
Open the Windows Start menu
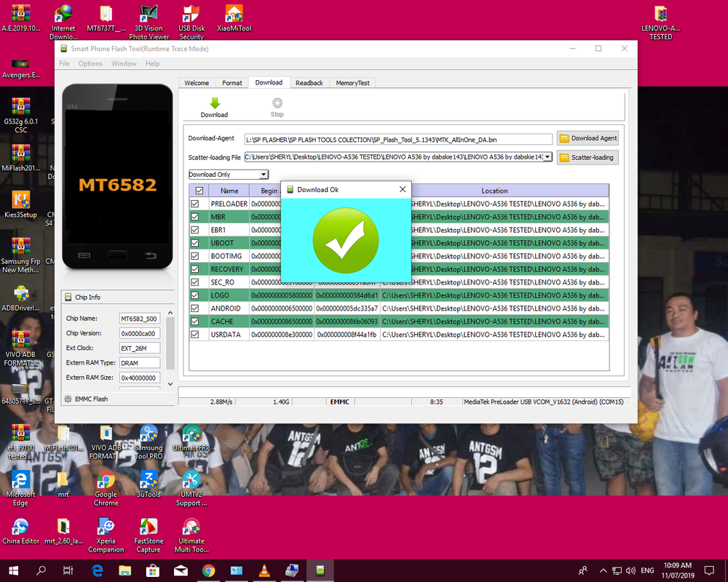coord(13,570)
